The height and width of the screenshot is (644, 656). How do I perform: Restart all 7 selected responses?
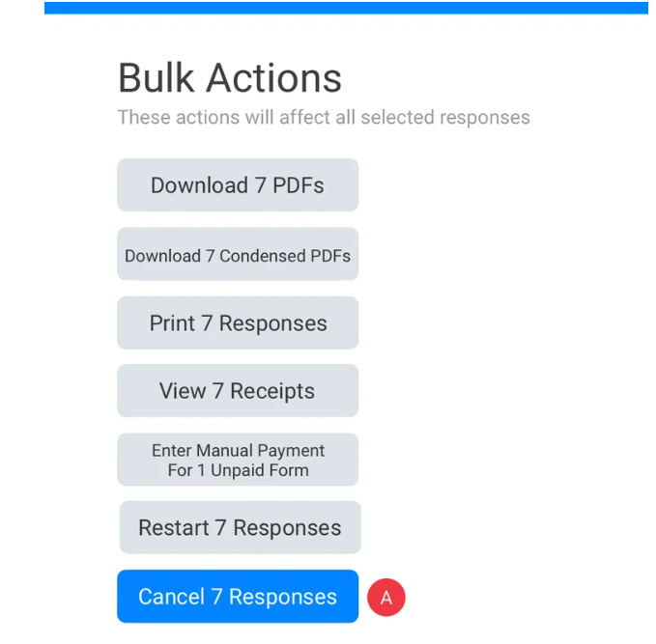pyautogui.click(x=240, y=528)
